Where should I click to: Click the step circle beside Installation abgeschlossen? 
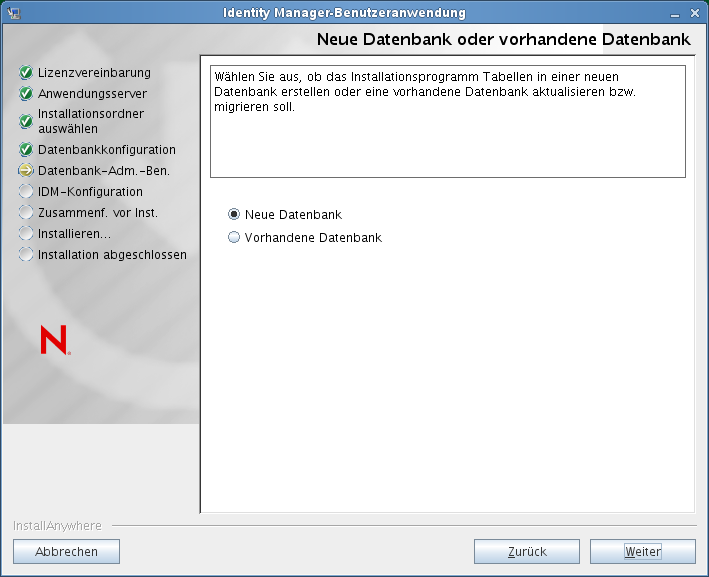(x=26, y=255)
